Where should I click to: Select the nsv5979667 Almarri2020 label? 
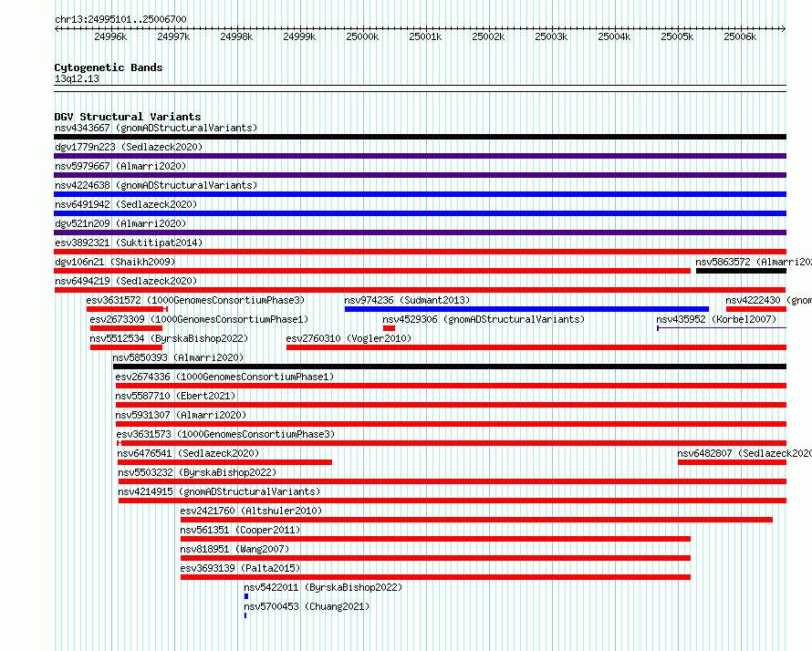coord(120,166)
